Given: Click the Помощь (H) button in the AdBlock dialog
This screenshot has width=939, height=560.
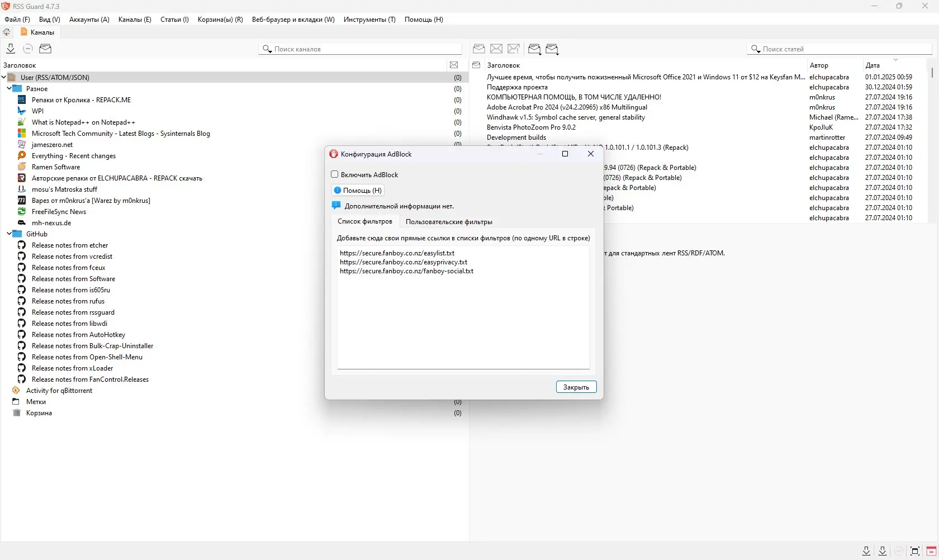Looking at the screenshot, I should pos(358,190).
